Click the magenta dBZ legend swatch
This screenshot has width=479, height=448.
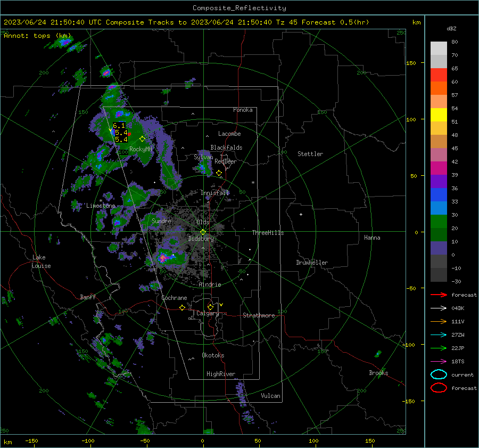[439, 168]
